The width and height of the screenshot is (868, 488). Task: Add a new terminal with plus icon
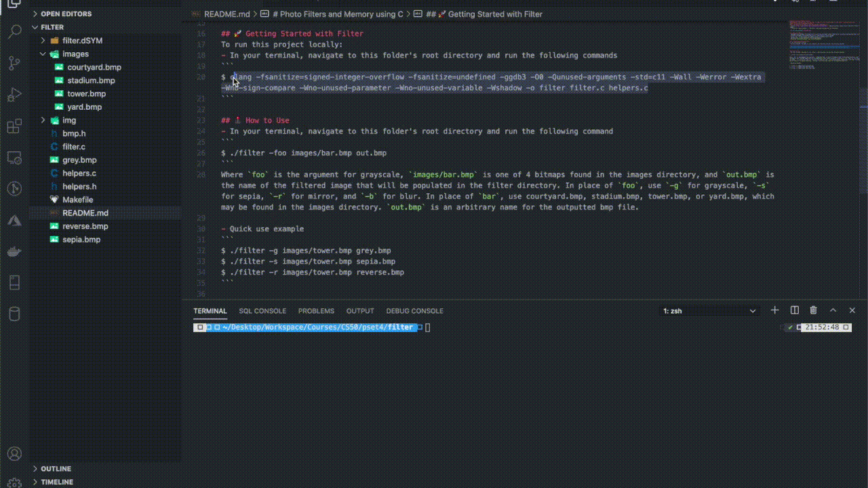tap(774, 310)
